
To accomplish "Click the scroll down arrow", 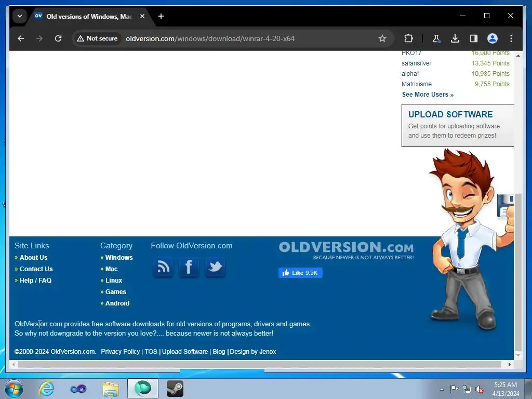I will [518, 355].
